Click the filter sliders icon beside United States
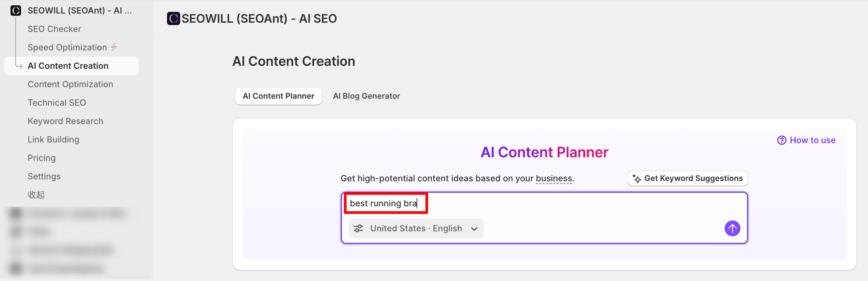868x281 pixels. tap(358, 228)
